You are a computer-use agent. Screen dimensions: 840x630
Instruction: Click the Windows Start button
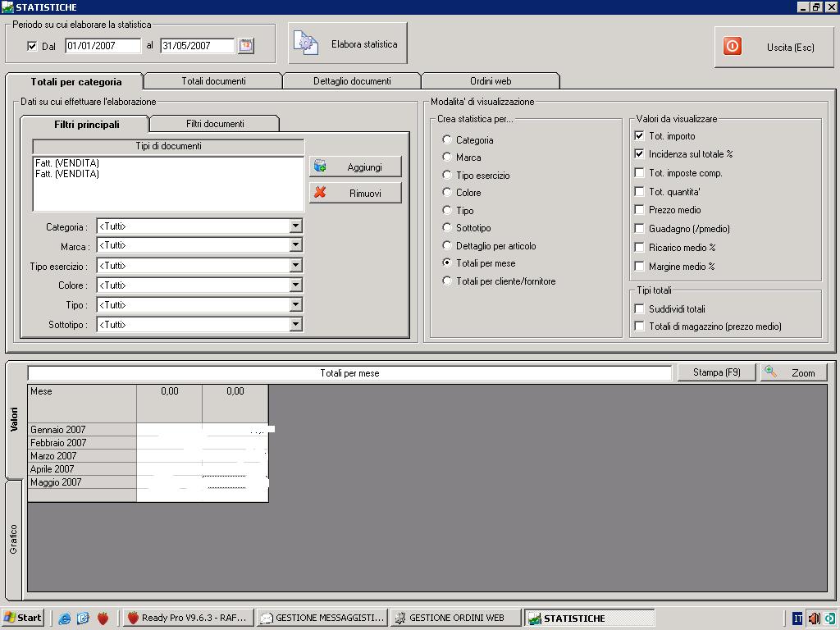coord(22,618)
